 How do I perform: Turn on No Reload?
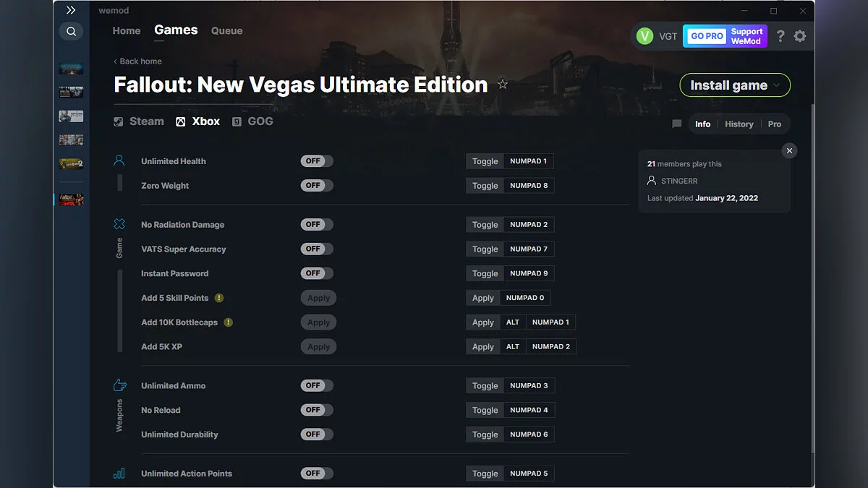coord(316,410)
